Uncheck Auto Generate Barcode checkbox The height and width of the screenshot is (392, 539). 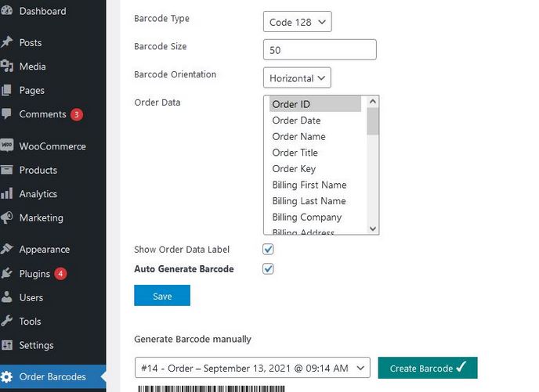point(268,269)
